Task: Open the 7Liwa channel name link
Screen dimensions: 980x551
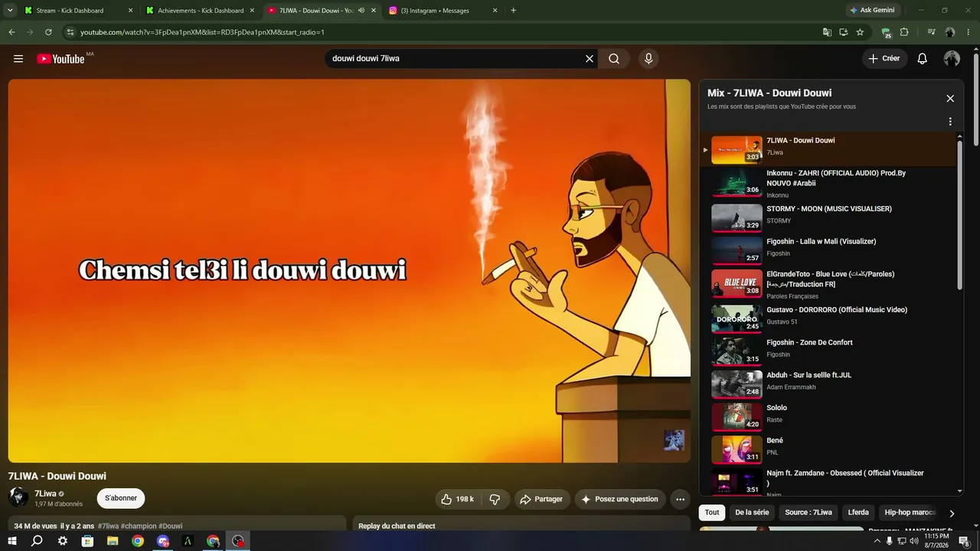Action: pyautogui.click(x=45, y=494)
